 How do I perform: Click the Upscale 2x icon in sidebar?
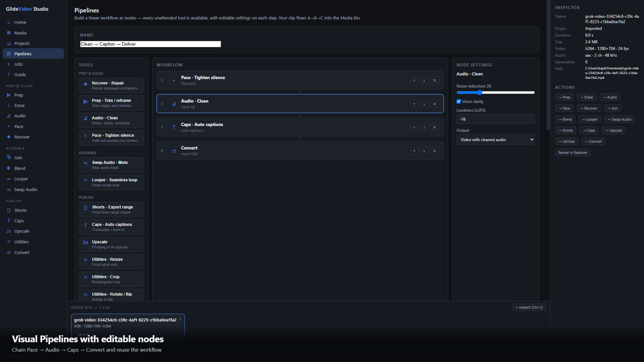[9, 231]
